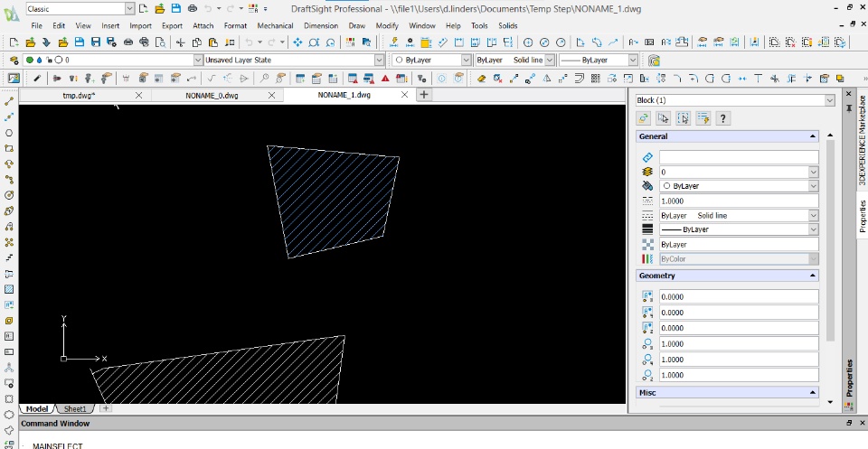Select the Line tool in the left toolbar
This screenshot has height=449, width=868.
tap(9, 101)
